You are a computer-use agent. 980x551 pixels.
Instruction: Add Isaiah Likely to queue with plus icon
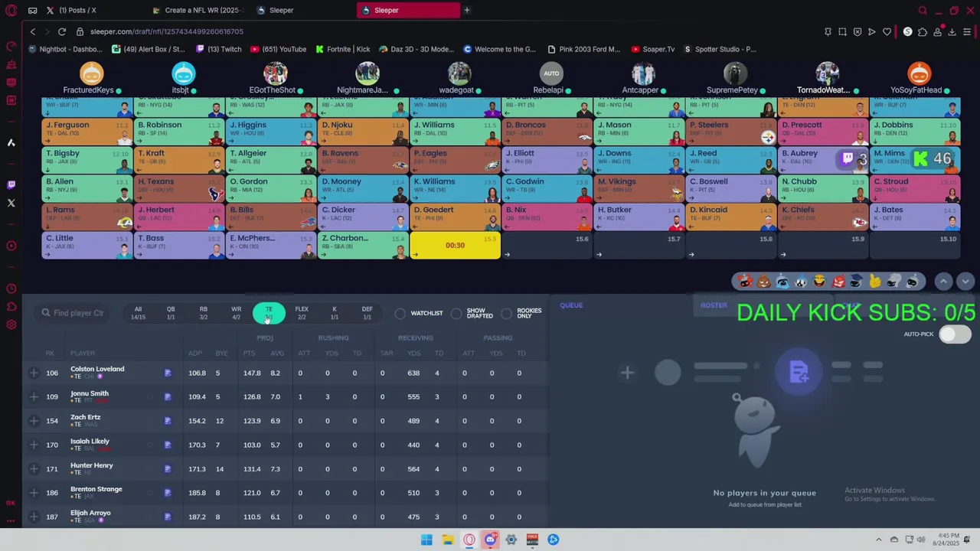tap(34, 445)
